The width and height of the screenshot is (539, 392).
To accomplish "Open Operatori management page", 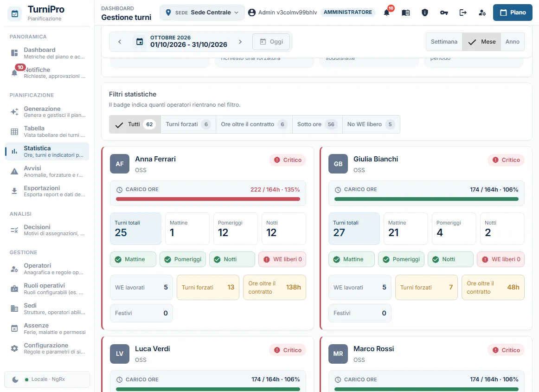I will tap(47, 269).
